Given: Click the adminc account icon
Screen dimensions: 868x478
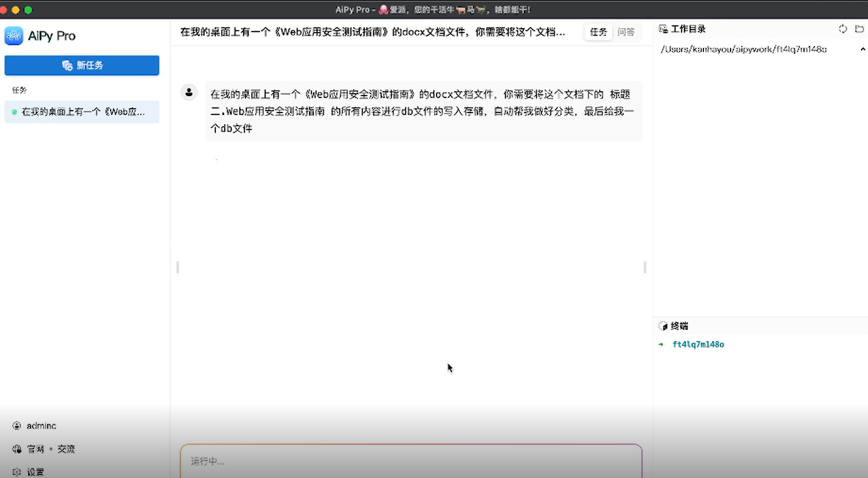Looking at the screenshot, I should pyautogui.click(x=17, y=426).
